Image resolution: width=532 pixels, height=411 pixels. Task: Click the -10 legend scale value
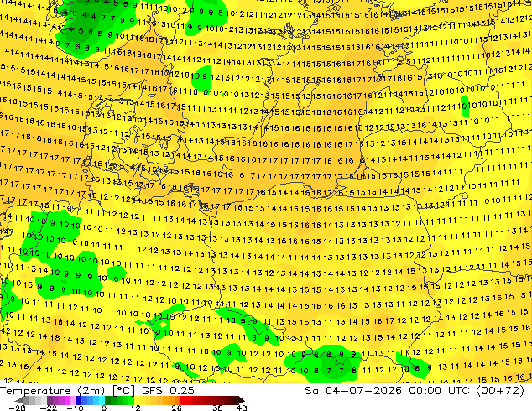point(75,408)
